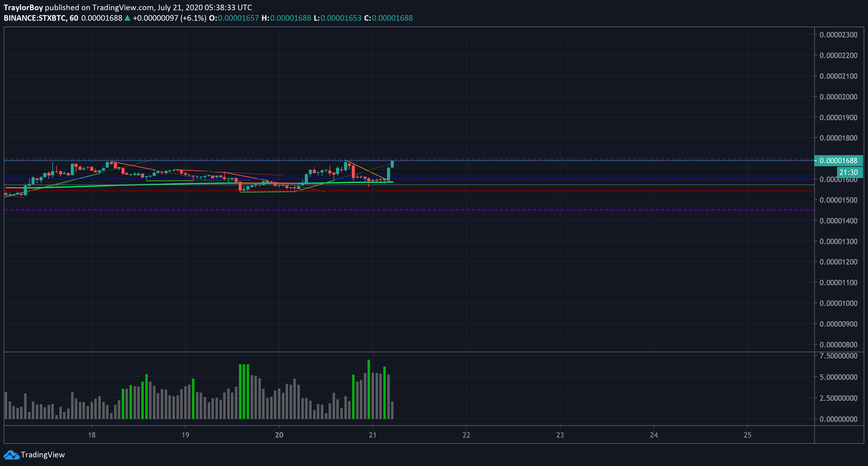Click the 0.00000800 price axis label

pyautogui.click(x=839, y=345)
